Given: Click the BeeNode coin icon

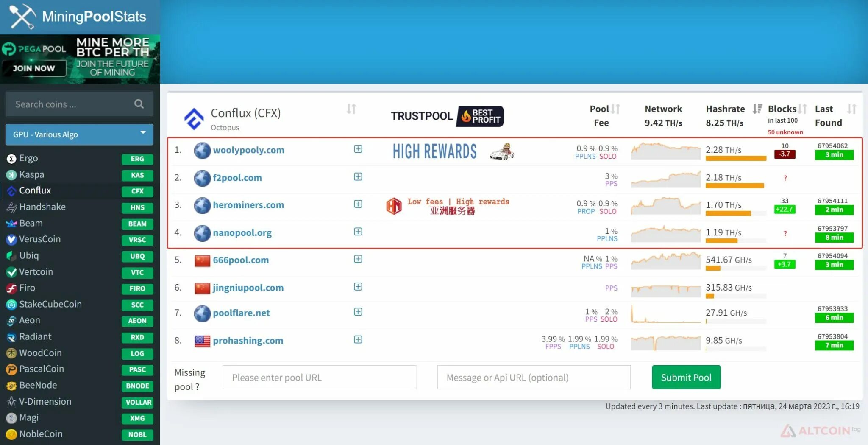Looking at the screenshot, I should (11, 386).
